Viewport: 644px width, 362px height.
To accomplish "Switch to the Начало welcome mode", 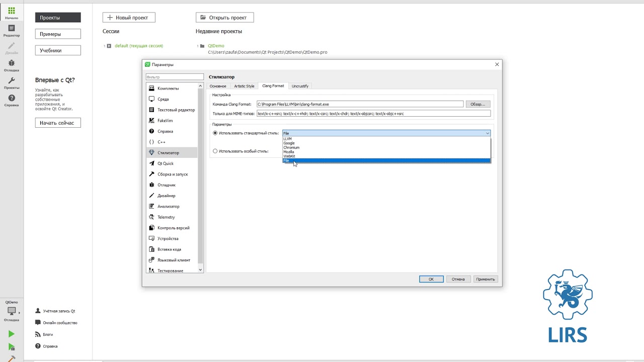I will [x=11, y=13].
